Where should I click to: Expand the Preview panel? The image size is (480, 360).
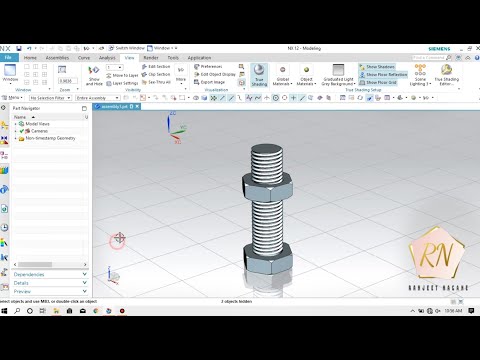tap(50, 291)
